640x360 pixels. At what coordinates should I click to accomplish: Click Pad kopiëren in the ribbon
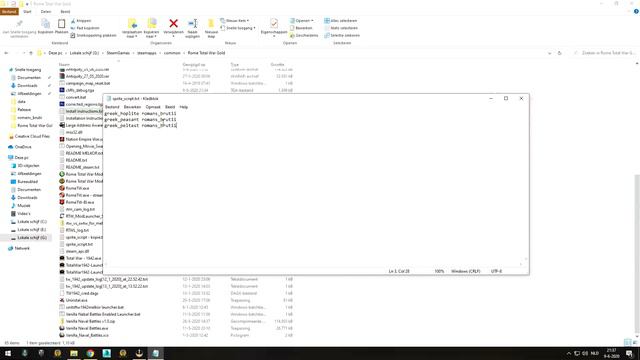coord(85,28)
